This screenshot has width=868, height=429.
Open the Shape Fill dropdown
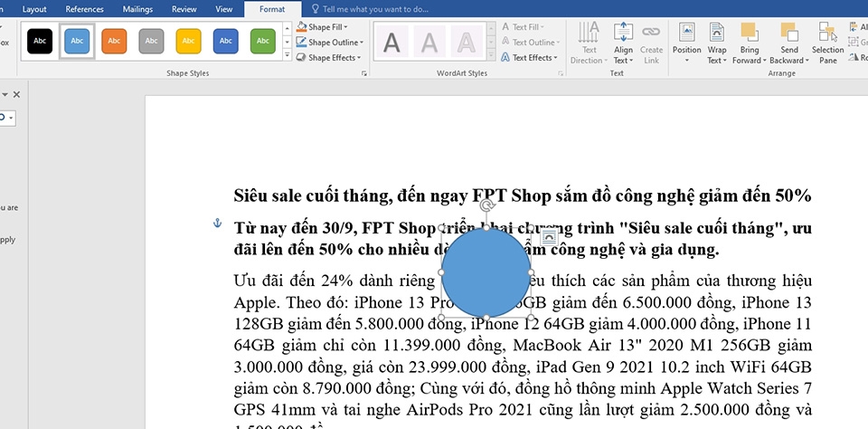click(x=322, y=26)
